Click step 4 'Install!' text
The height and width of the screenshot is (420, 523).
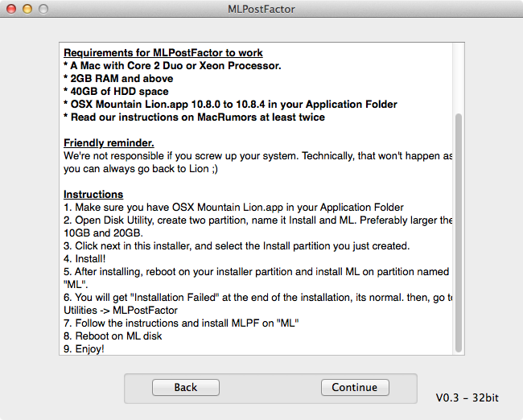point(88,259)
